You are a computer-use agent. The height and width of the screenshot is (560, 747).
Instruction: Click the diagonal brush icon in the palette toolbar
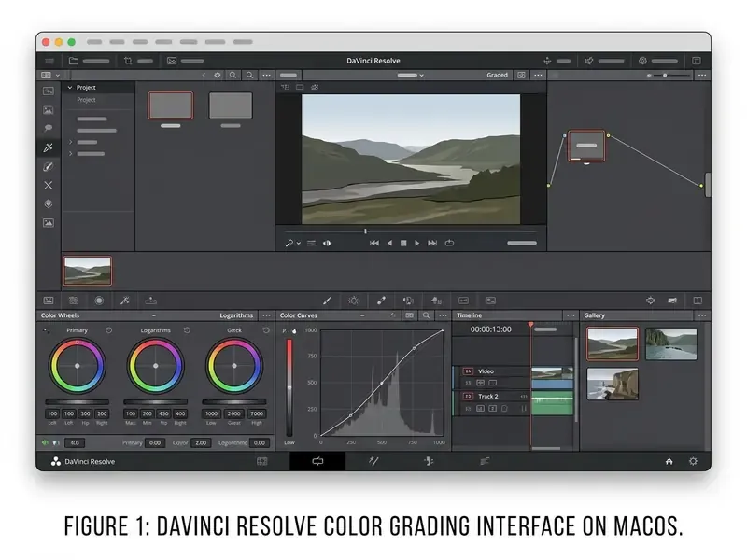[328, 301]
